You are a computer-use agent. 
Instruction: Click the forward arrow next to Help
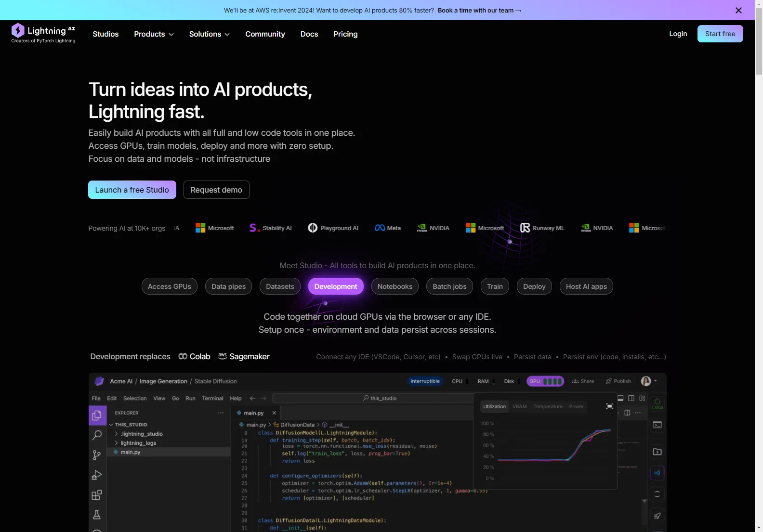coord(263,398)
